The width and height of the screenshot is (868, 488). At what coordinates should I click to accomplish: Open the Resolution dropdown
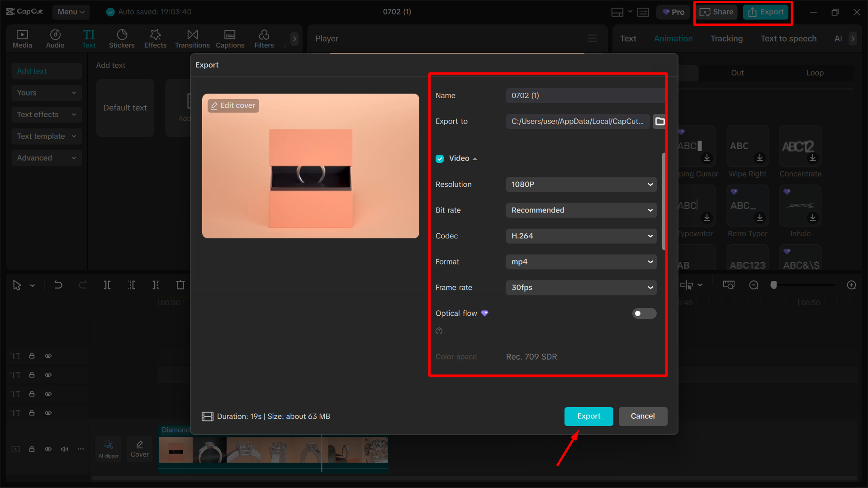pos(581,184)
